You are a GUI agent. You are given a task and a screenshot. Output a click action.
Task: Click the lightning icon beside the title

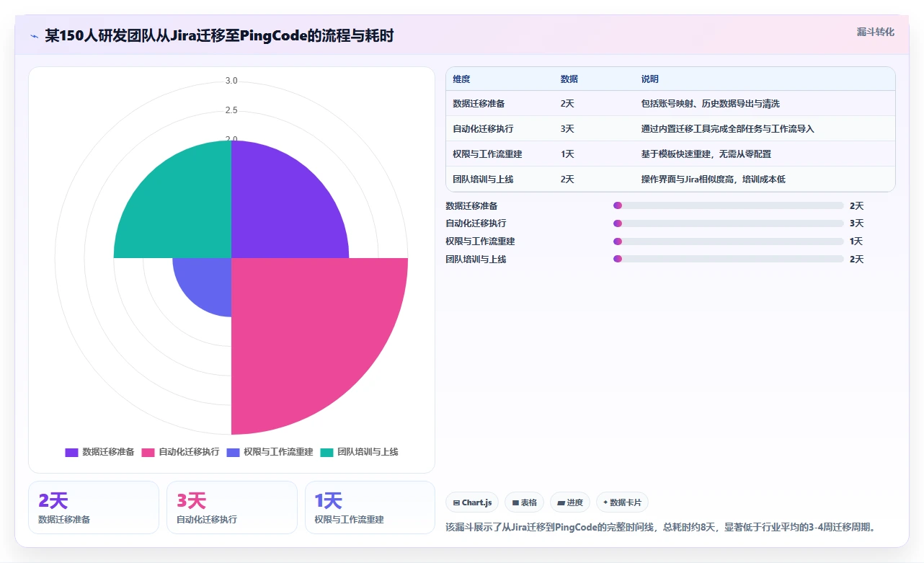pos(35,36)
